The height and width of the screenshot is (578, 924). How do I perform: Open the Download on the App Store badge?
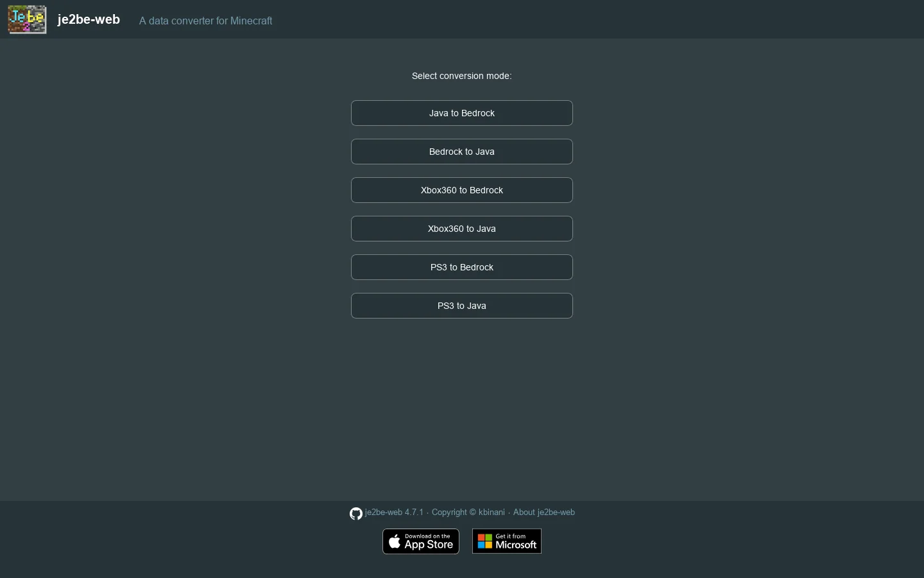(421, 541)
